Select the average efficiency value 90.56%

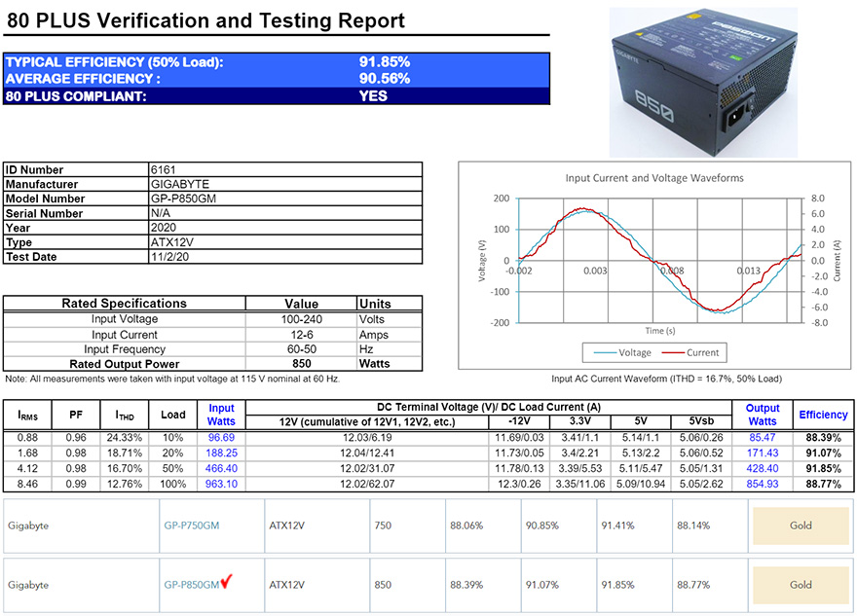click(x=385, y=79)
